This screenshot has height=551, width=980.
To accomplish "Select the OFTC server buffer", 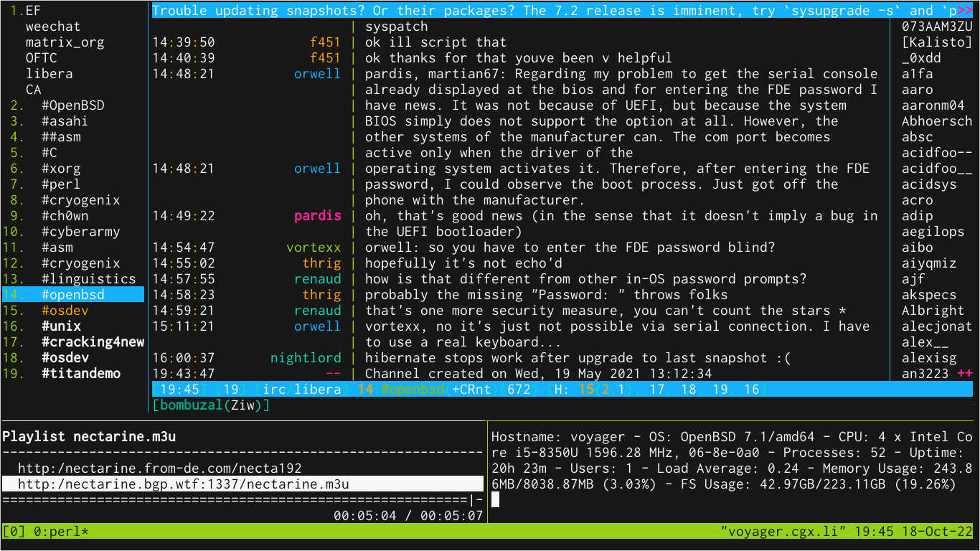I will pyautogui.click(x=42, y=58).
